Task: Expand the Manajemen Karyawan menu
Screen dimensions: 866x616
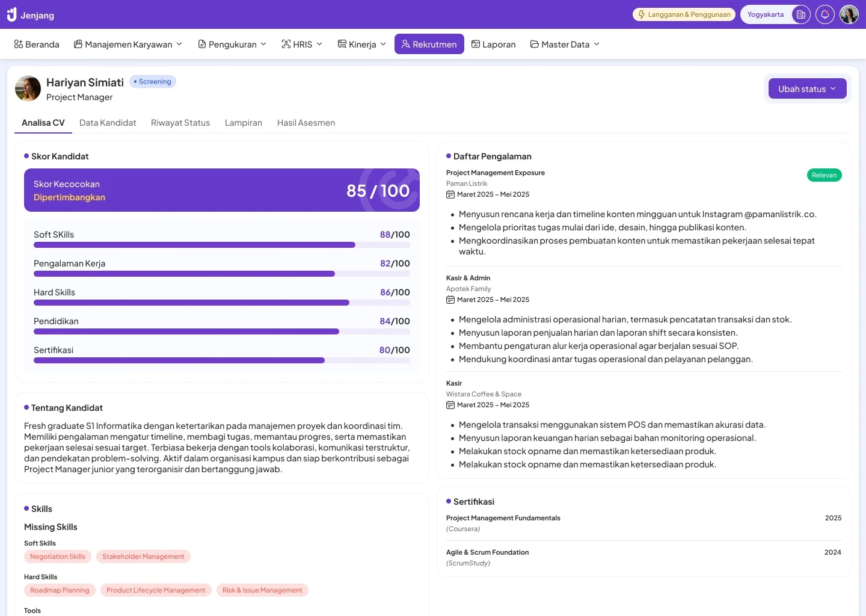Action: (127, 45)
